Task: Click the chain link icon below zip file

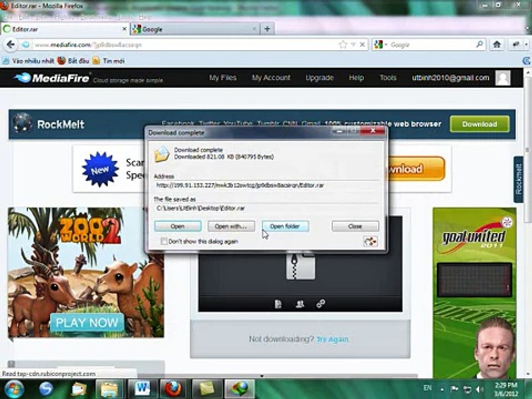Action: (321, 303)
